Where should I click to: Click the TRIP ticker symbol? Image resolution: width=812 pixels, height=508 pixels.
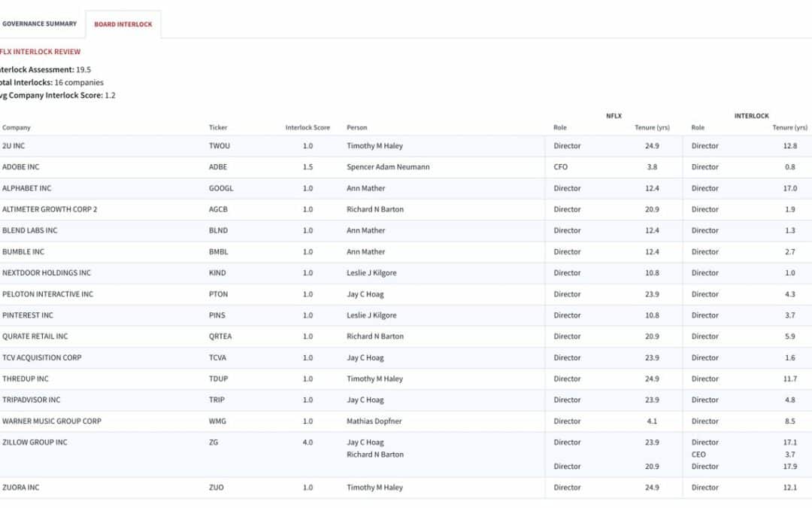click(217, 400)
